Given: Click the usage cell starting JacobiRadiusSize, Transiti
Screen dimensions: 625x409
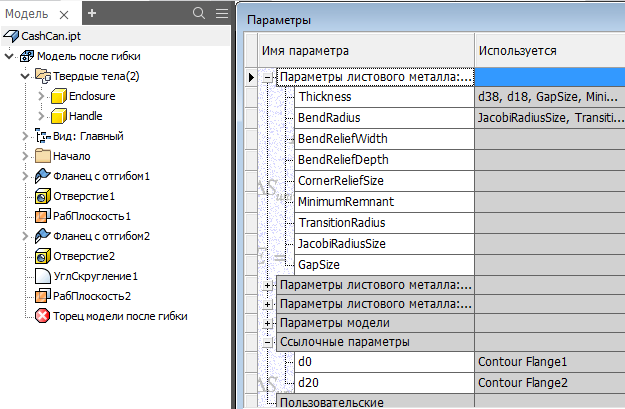Looking at the screenshot, I should 550,118.
